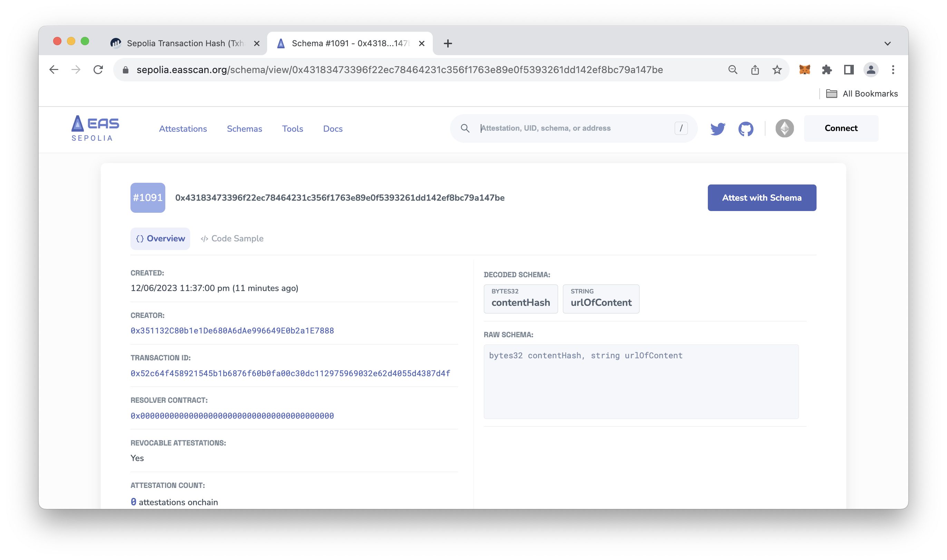Click the attestation count 0 link
947x560 pixels.
(133, 502)
